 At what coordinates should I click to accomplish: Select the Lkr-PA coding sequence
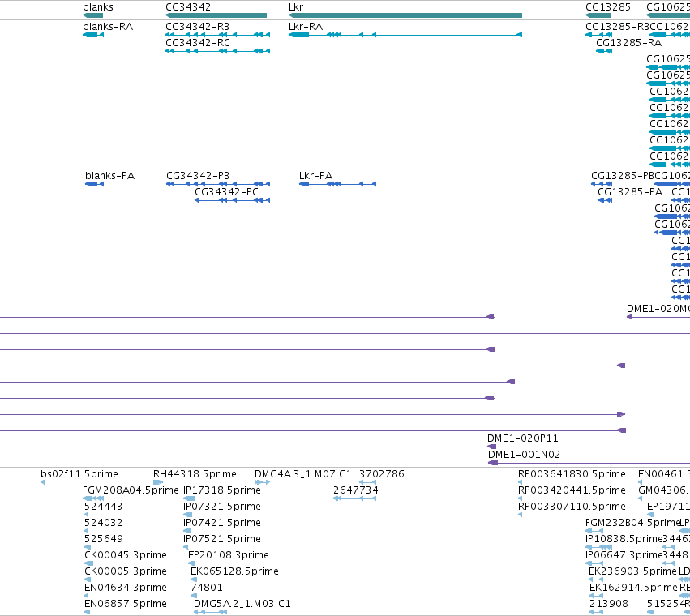337,184
